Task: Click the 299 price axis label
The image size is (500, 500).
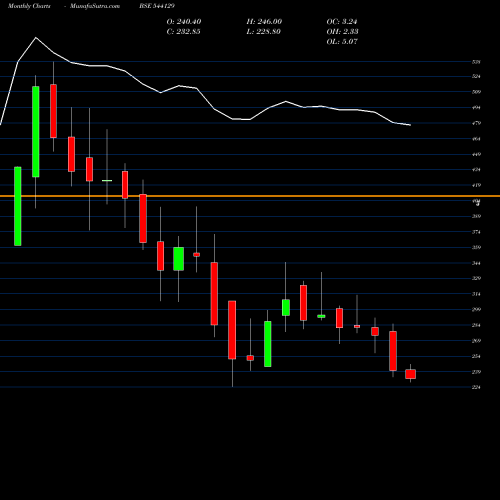Action: 476,310
